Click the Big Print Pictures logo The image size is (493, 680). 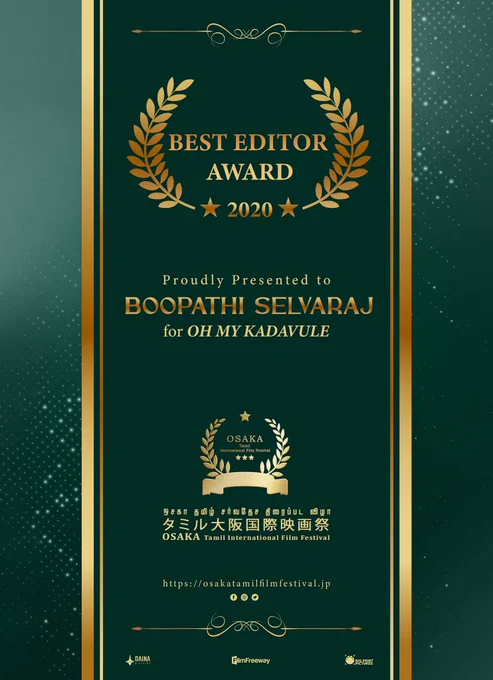[x=359, y=660]
